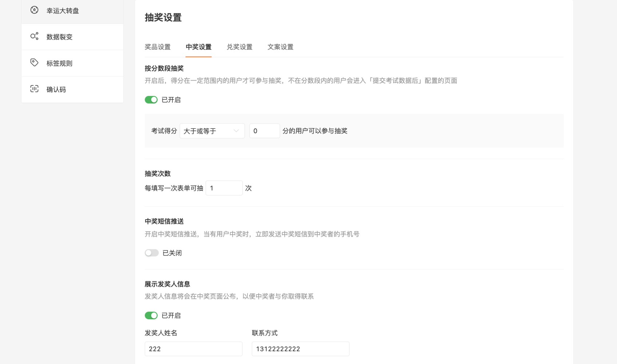Open the 大于或等于 comparison dropdown
Image resolution: width=617 pixels, height=364 pixels.
[x=212, y=131]
